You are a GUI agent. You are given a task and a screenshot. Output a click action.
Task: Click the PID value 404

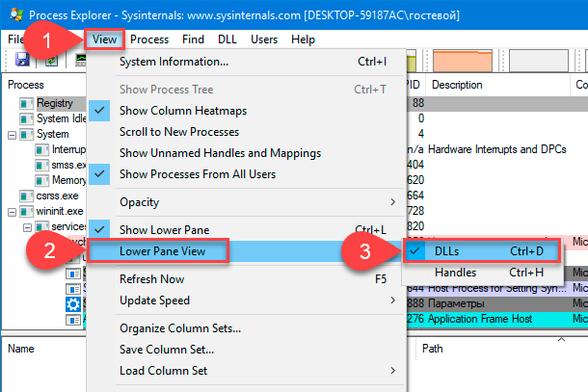(415, 165)
